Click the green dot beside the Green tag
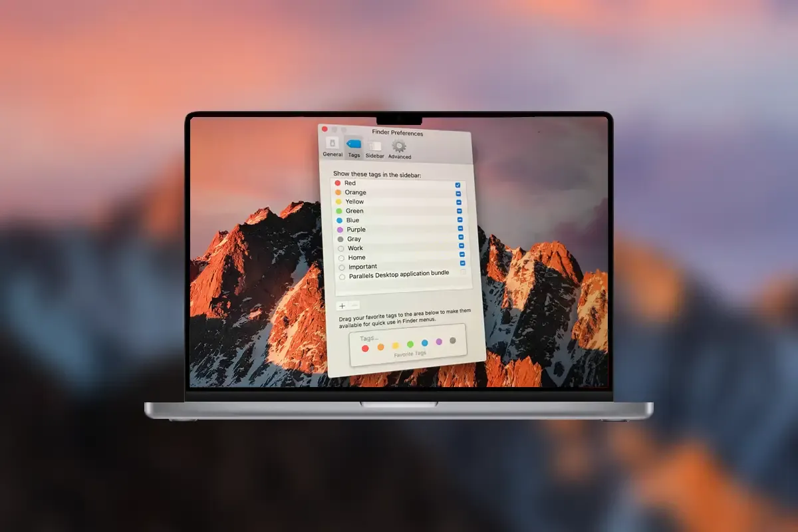 [x=339, y=211]
